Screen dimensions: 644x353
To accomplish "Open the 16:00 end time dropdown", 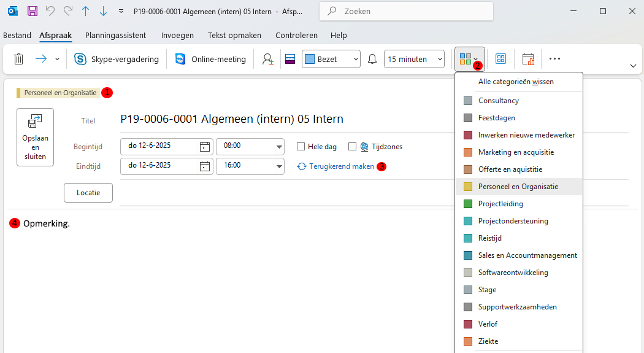I will 250,166.
